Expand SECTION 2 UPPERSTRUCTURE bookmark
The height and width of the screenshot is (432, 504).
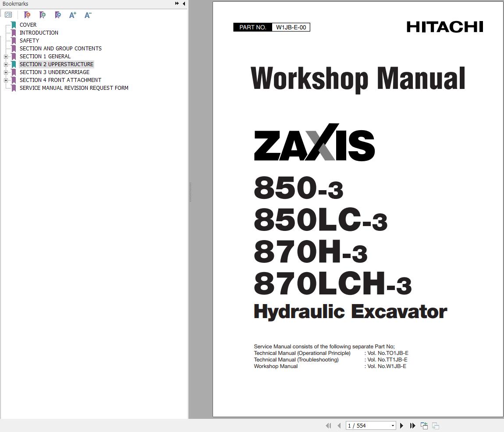[6, 64]
